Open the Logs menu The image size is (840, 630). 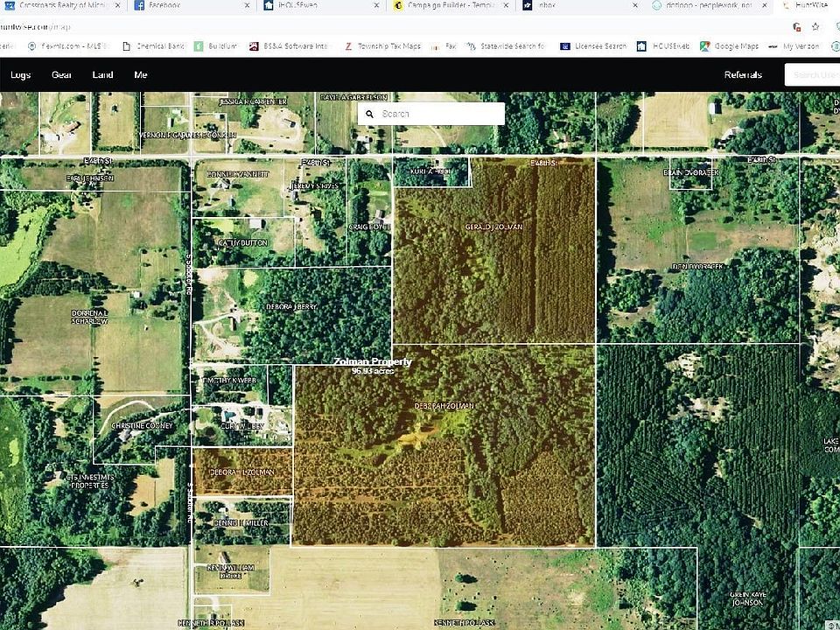21,75
